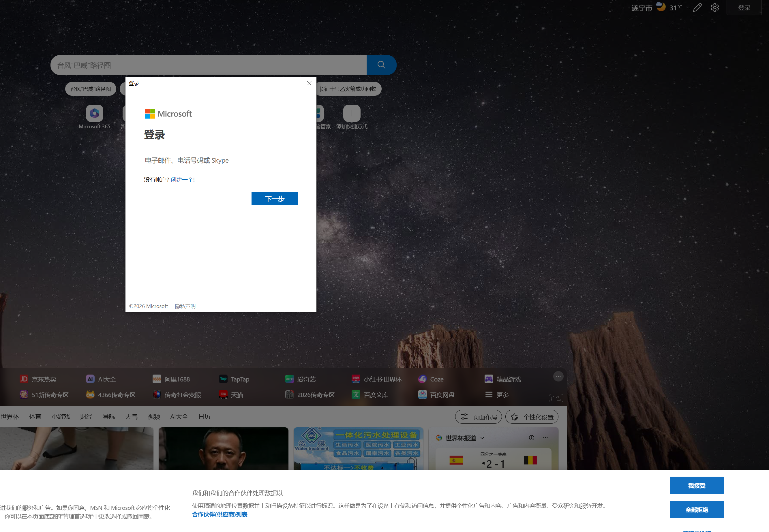Select the 小游戏 tab
The height and width of the screenshot is (532, 769).
pyautogui.click(x=61, y=416)
